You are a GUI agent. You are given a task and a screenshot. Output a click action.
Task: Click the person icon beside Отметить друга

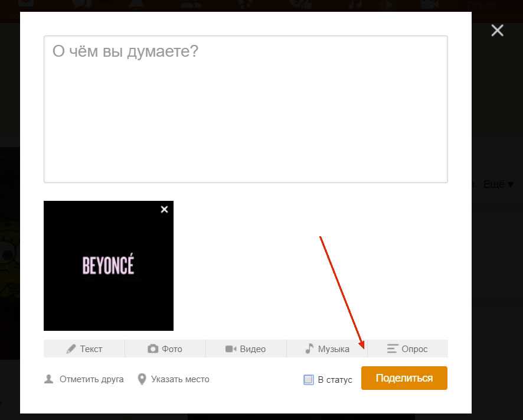point(49,379)
